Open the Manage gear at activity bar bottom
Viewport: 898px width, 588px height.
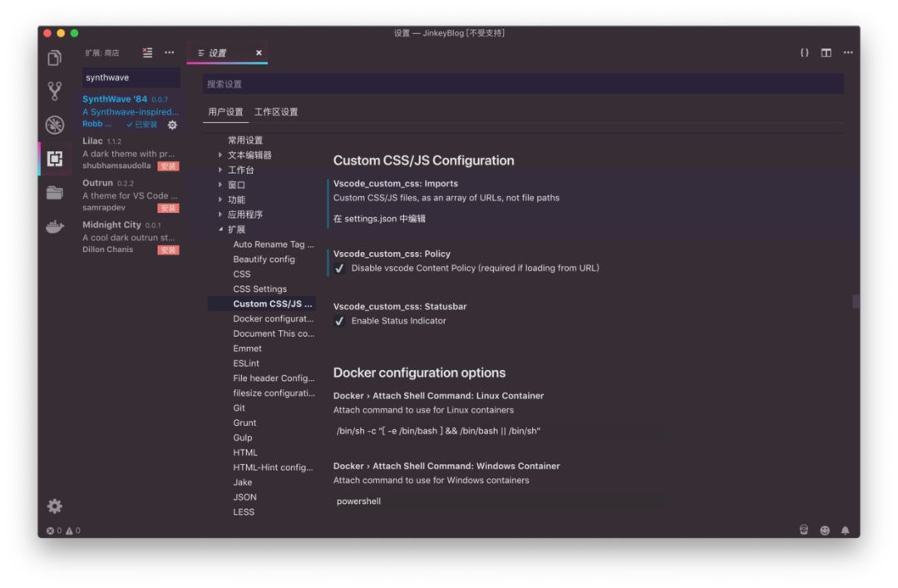click(54, 506)
